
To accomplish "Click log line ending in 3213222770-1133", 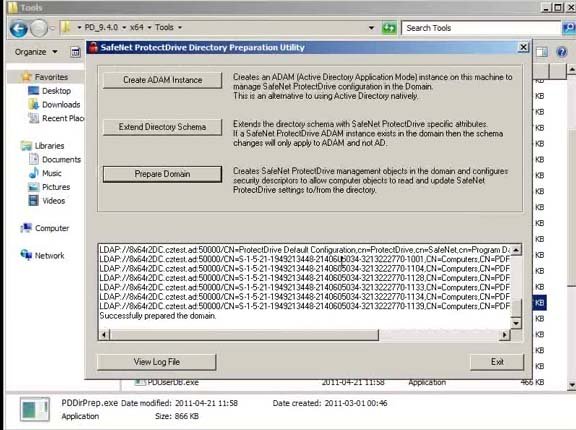I will coord(305,288).
